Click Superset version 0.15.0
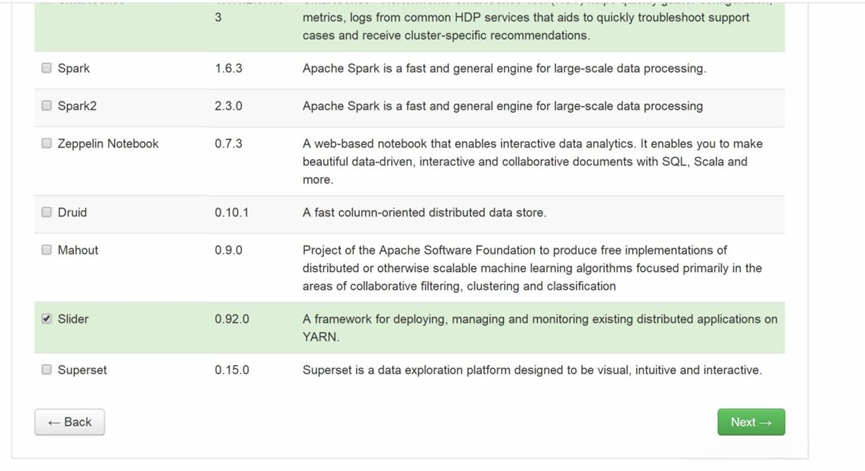865x471 pixels. click(232, 370)
